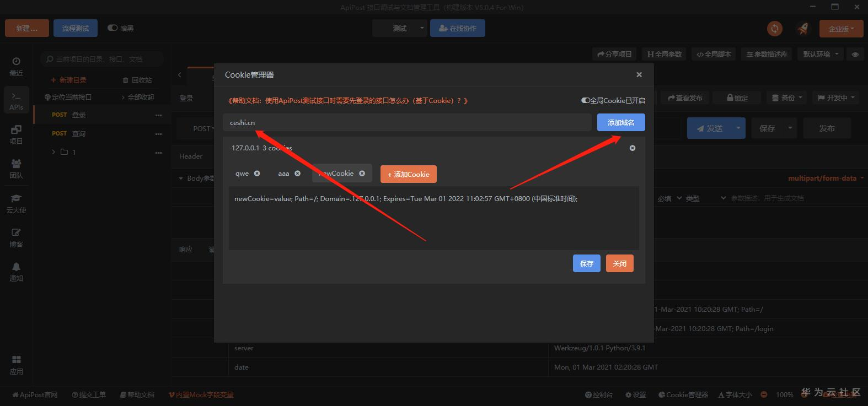Close the Cookie管理器 dialog with X
This screenshot has height=406, width=868.
(x=639, y=75)
